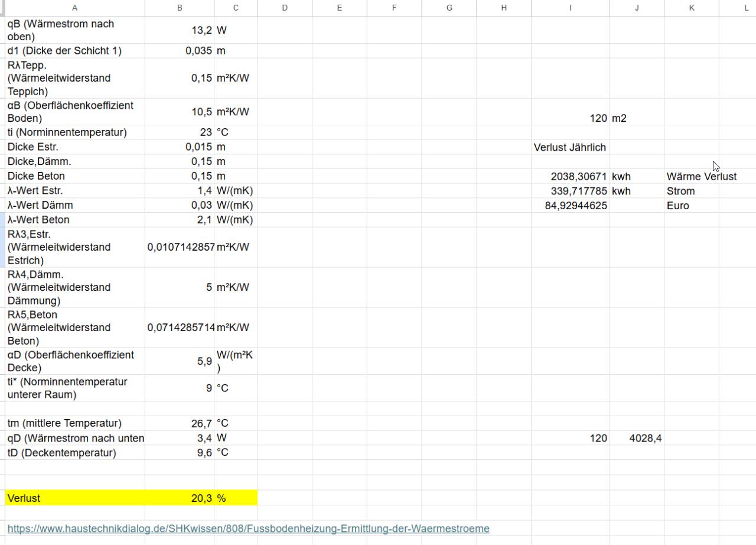Click the tm (mittlere Temperatur) cell

coord(74,423)
